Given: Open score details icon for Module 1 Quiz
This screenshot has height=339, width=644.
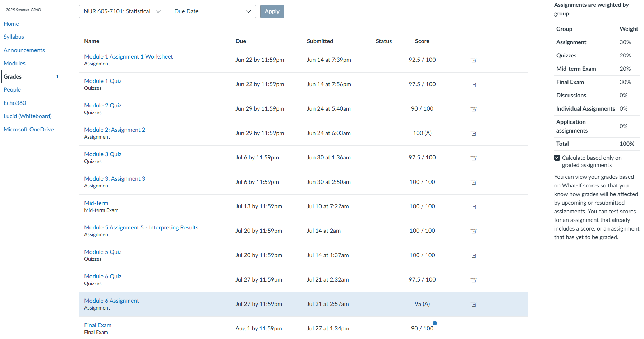Looking at the screenshot, I should pyautogui.click(x=474, y=85).
